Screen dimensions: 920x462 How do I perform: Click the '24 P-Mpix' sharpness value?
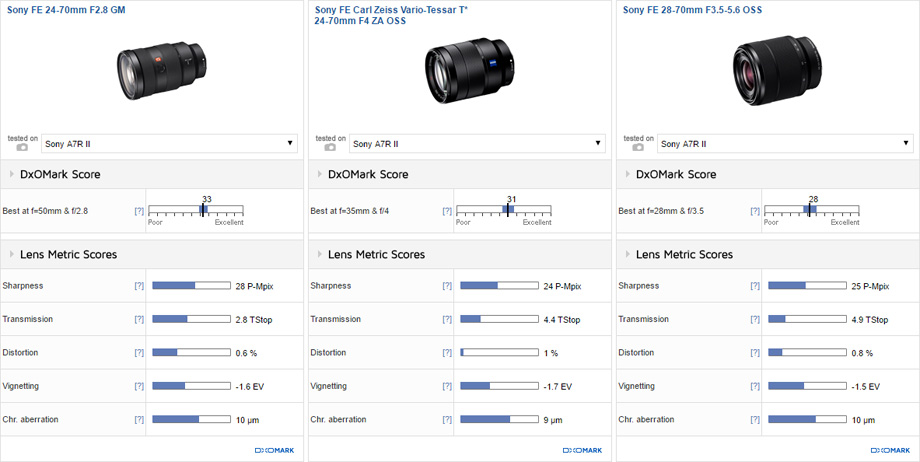coord(562,286)
